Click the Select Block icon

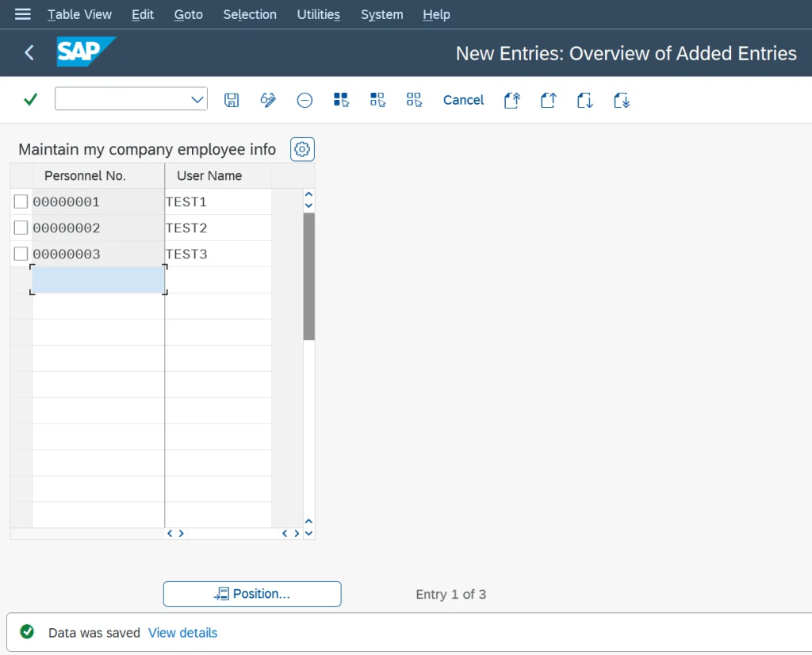coord(377,100)
